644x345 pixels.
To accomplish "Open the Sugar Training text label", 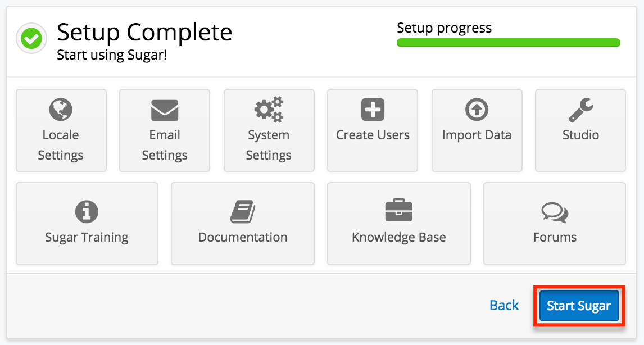I will [x=87, y=237].
